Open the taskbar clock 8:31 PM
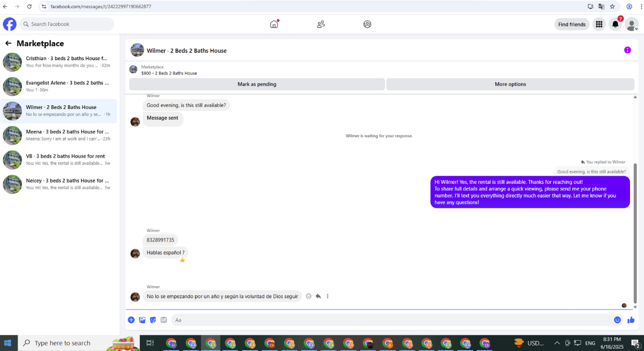 pyautogui.click(x=612, y=343)
